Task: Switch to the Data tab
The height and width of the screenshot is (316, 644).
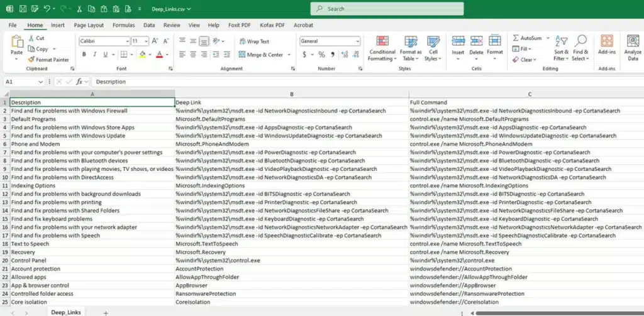Action: pyautogui.click(x=149, y=25)
